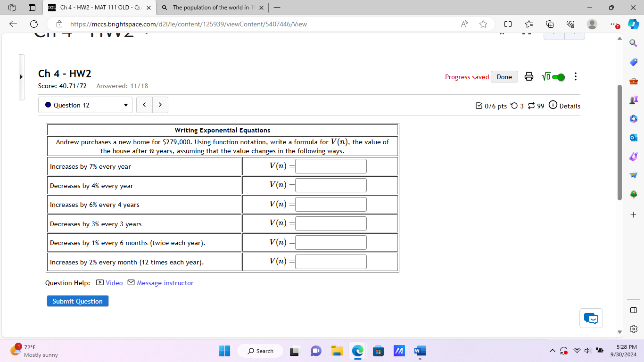Open browser settings and more menu
Viewport: 644px width, 362px height.
tap(613, 24)
